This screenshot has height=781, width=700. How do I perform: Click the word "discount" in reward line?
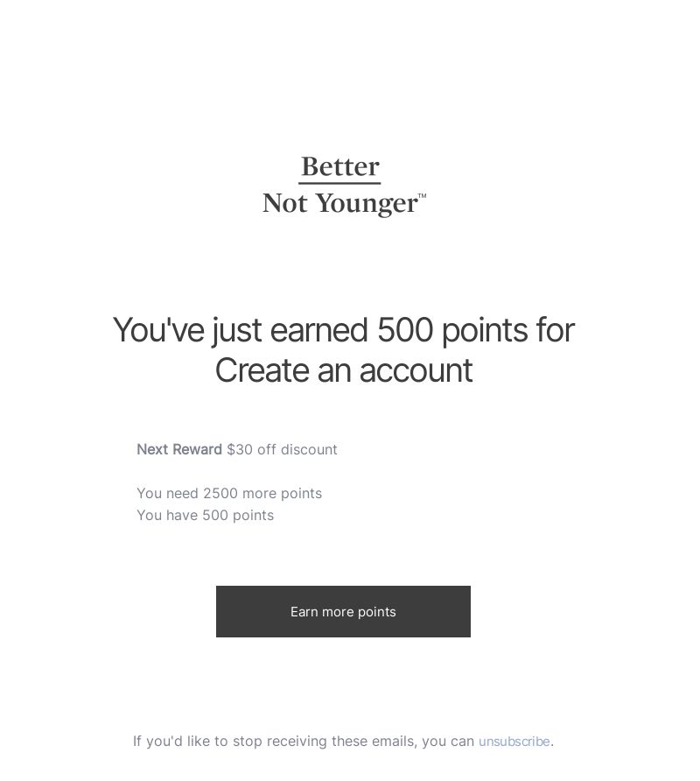click(x=309, y=449)
